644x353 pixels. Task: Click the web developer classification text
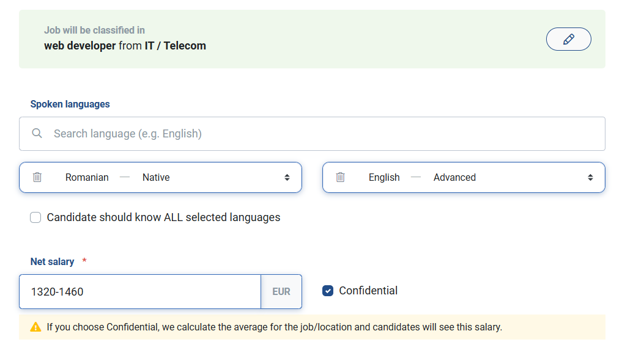80,46
